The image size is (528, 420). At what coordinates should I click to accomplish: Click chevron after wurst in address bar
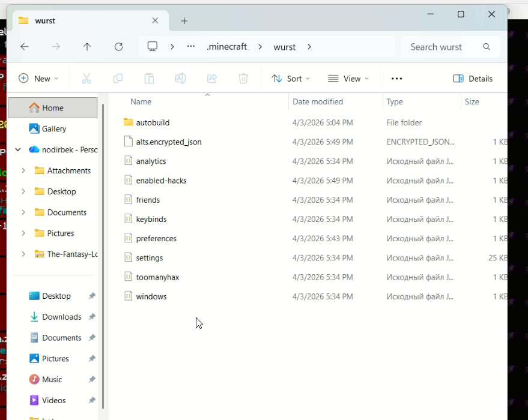(309, 47)
